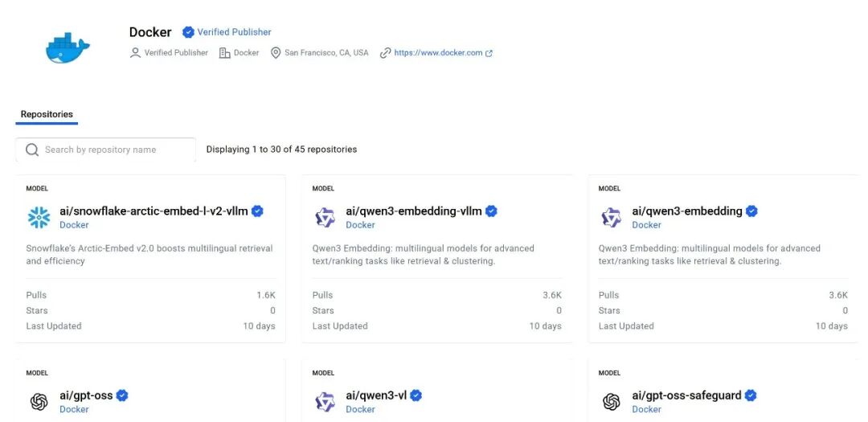Screen dimensions: 868x422
Task: Open ai/qwen3-embedding-vllm repository
Action: click(x=414, y=211)
